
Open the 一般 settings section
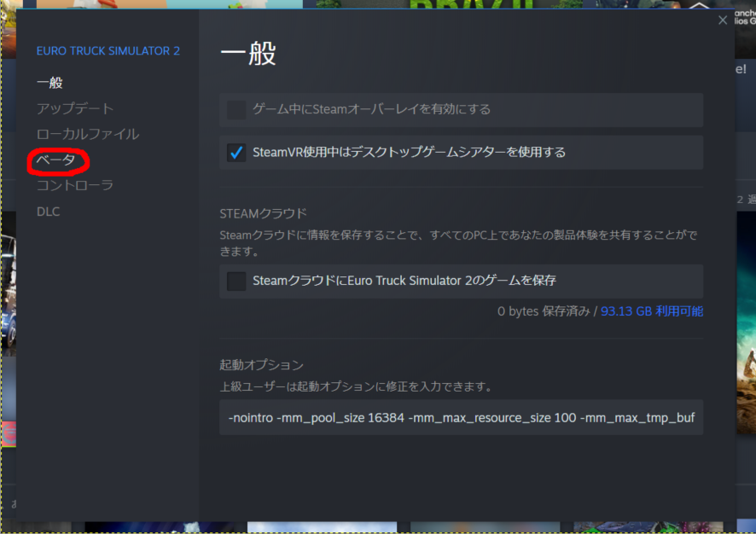pyautogui.click(x=49, y=83)
